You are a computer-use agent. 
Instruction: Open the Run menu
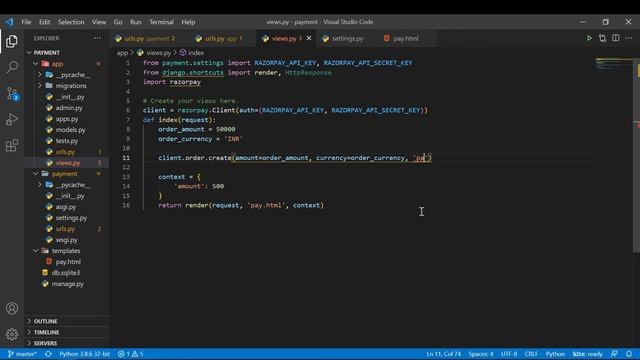(136, 22)
